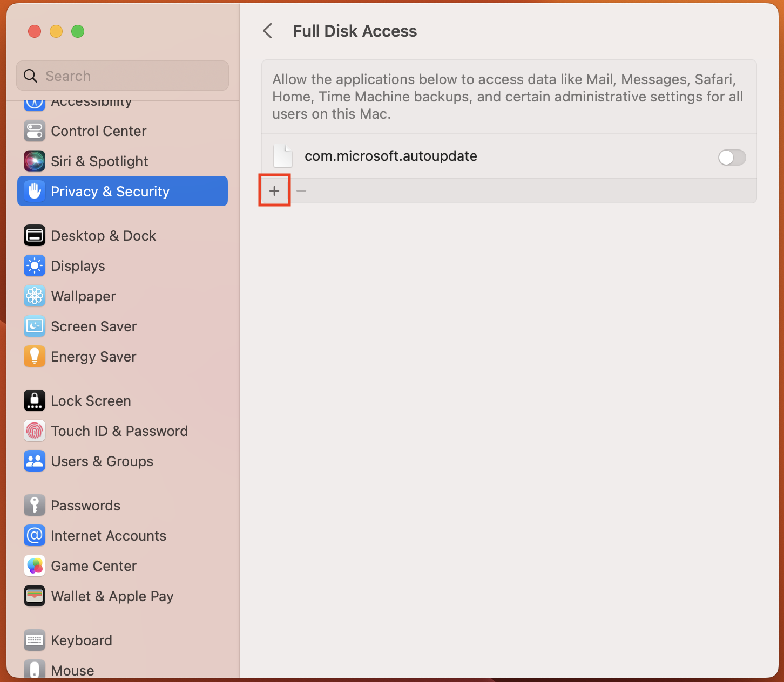
Task: Click the Game Center icon
Action: tap(35, 566)
